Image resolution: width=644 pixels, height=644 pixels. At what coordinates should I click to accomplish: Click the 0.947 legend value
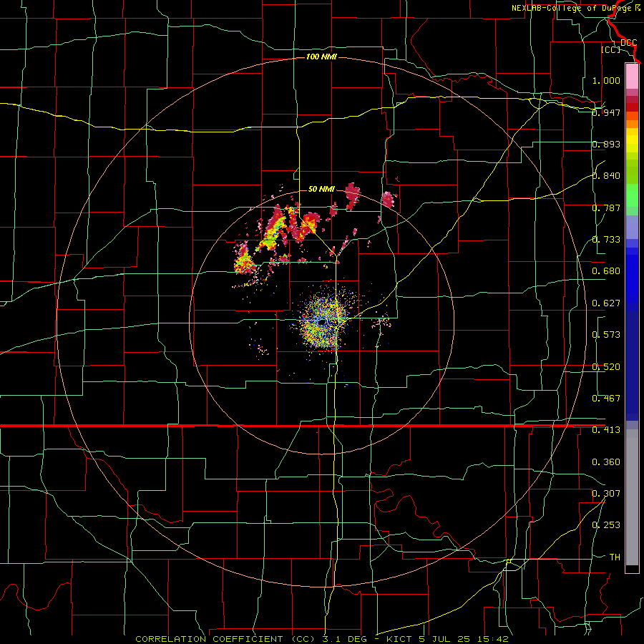pyautogui.click(x=606, y=112)
